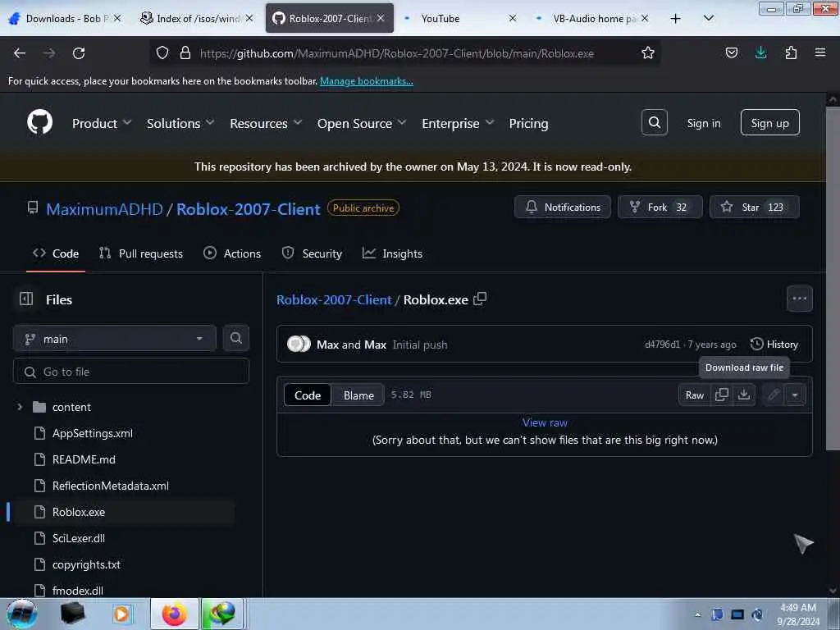Viewport: 840px width, 630px height.
Task: Open the Pull requests tab
Action: pyautogui.click(x=141, y=253)
